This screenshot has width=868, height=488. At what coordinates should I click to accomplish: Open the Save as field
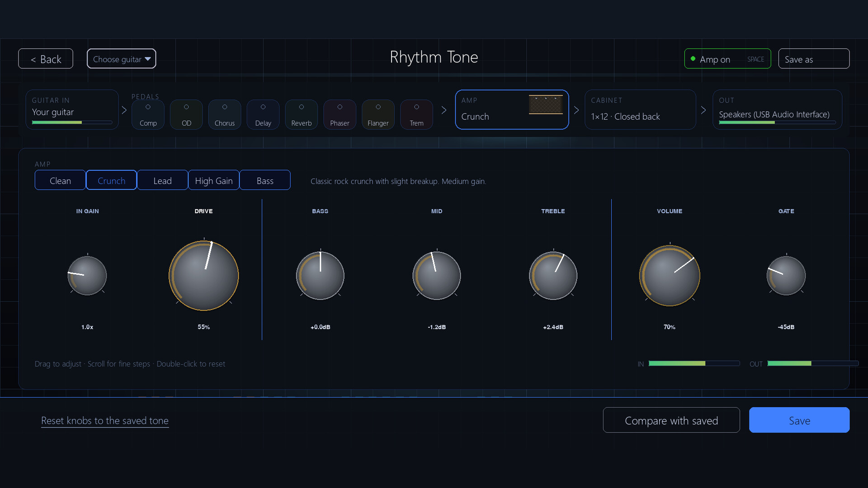point(814,59)
